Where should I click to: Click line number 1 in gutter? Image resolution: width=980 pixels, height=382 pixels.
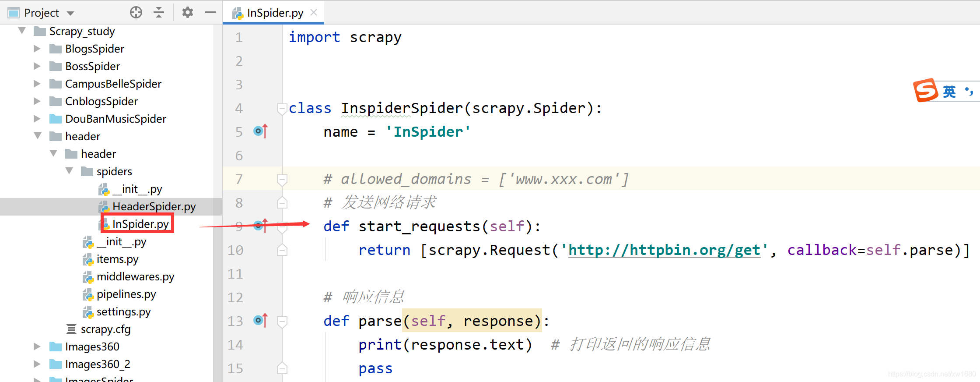click(239, 37)
